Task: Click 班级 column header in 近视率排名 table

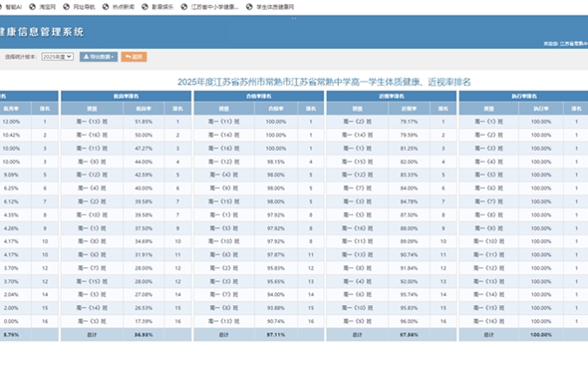Action: 358,109
